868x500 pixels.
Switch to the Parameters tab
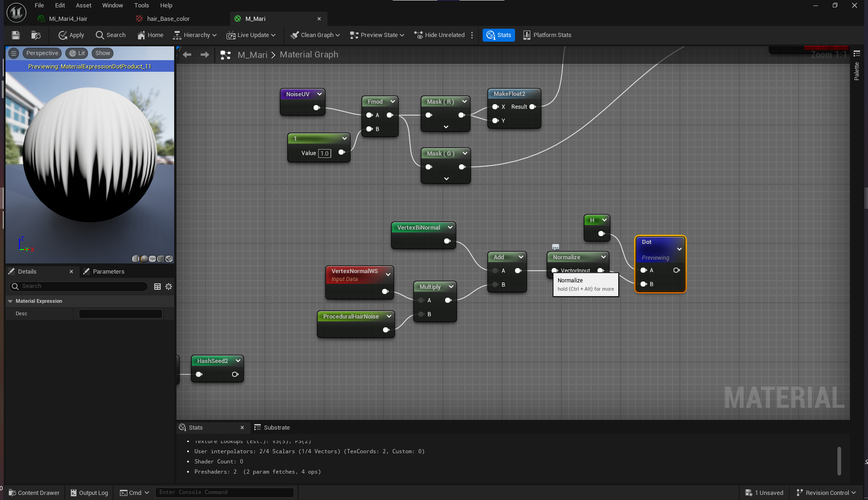pos(104,272)
